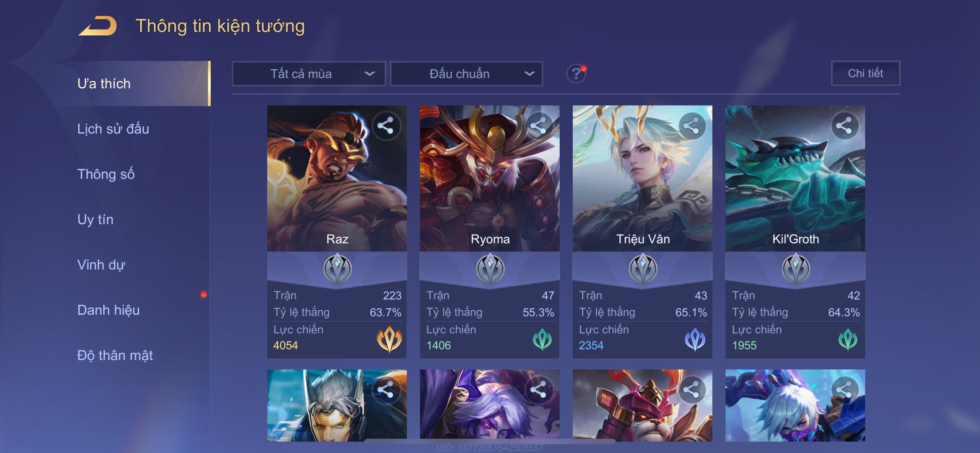Open the question mark help icon

[576, 73]
